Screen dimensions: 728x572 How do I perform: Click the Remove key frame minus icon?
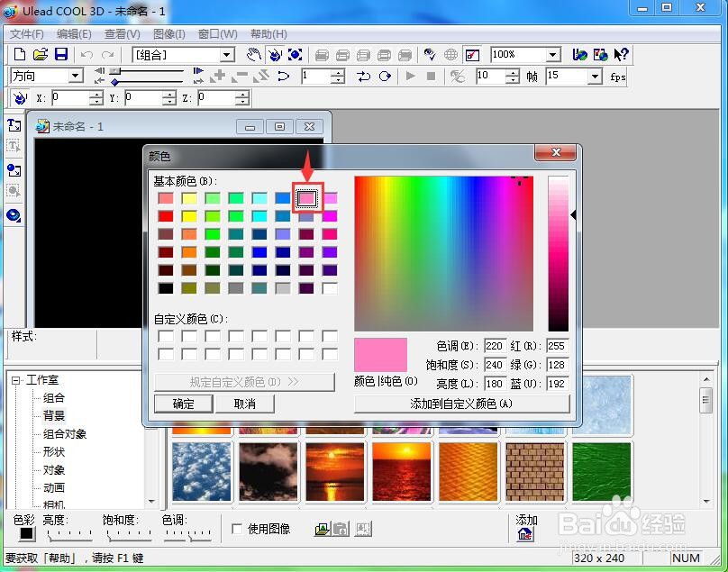tap(239, 76)
